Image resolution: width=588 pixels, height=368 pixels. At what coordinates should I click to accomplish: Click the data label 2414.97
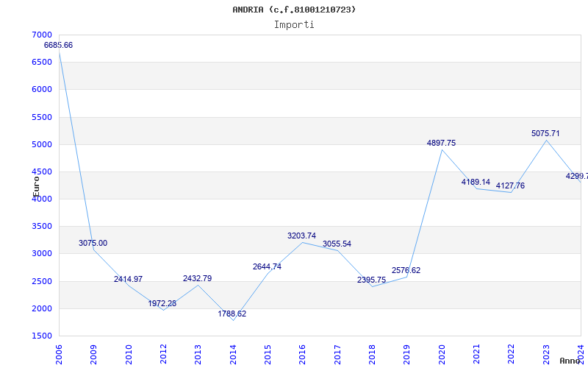[x=128, y=279]
